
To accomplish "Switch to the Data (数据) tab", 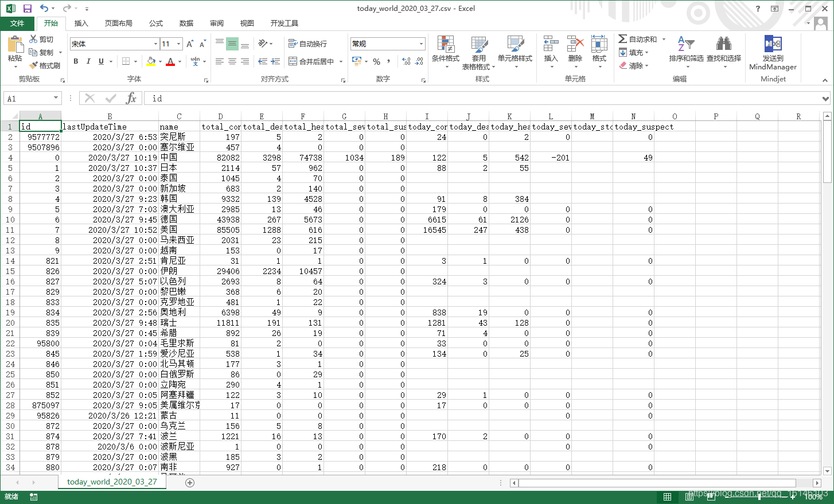I will [x=186, y=24].
